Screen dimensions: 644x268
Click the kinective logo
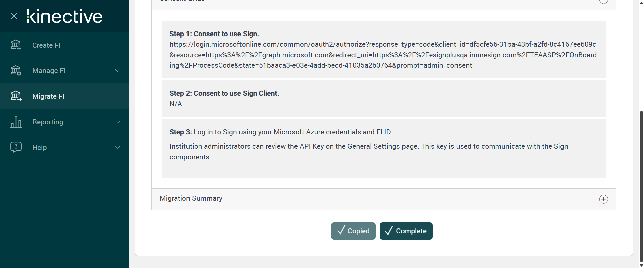click(65, 16)
